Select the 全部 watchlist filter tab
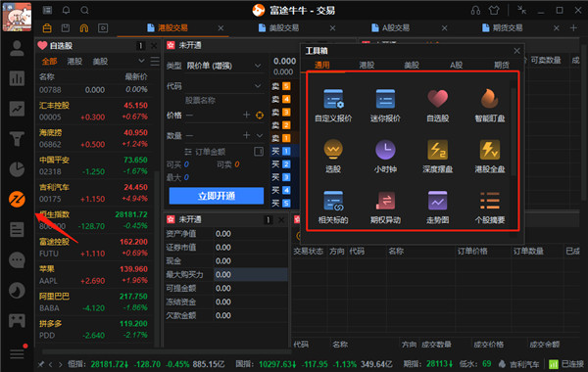The width and height of the screenshot is (588, 372). click(50, 62)
